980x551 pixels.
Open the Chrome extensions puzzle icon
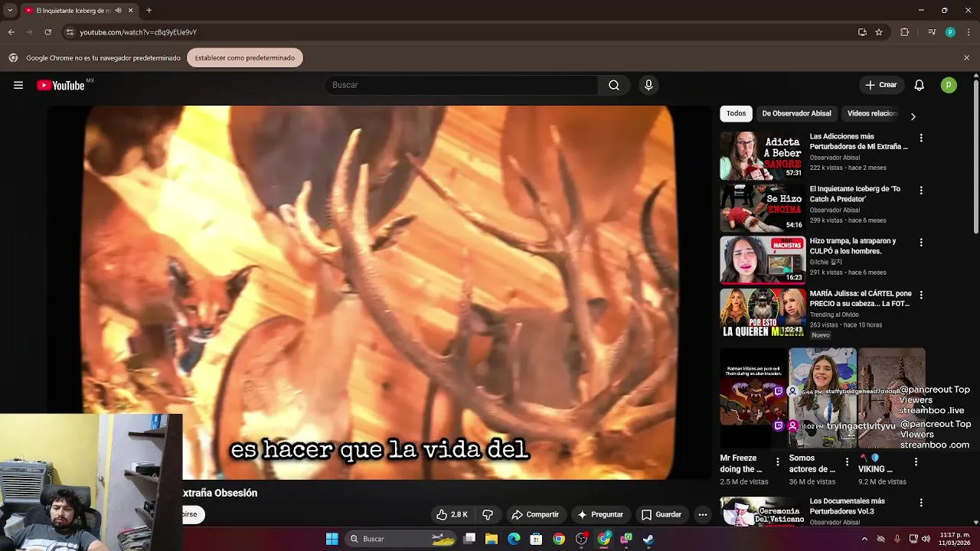point(905,32)
